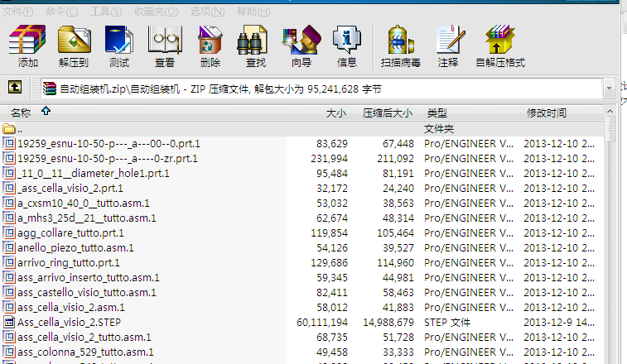Sort by 压缩后大小 column header

[x=387, y=113]
